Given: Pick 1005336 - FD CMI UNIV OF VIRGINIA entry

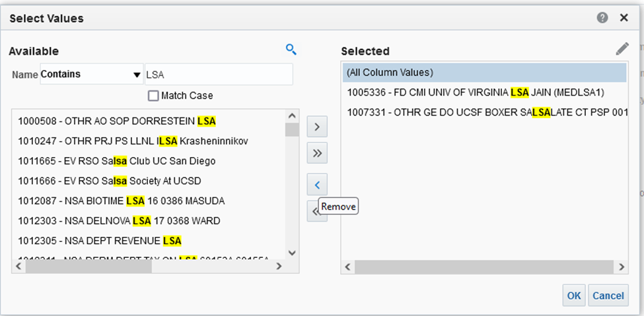Looking at the screenshot, I should [x=476, y=92].
